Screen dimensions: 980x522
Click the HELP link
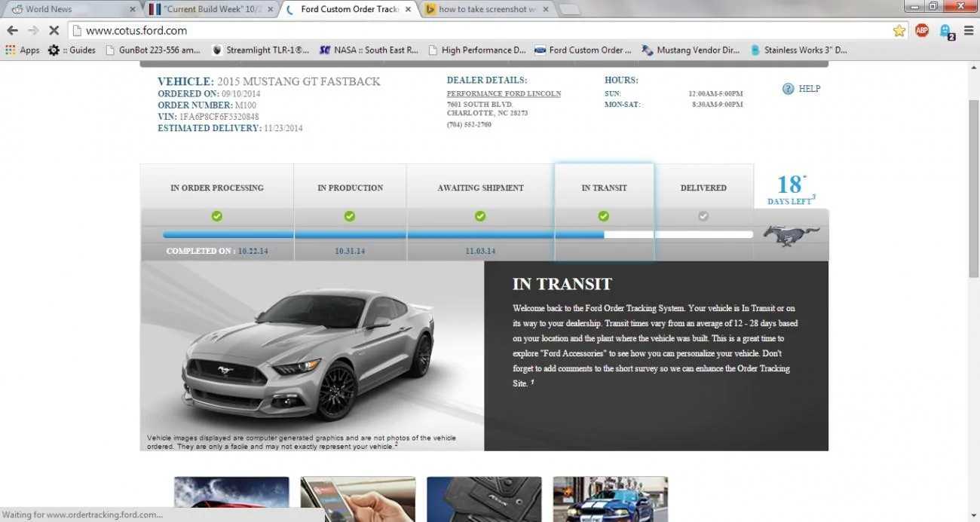point(809,89)
